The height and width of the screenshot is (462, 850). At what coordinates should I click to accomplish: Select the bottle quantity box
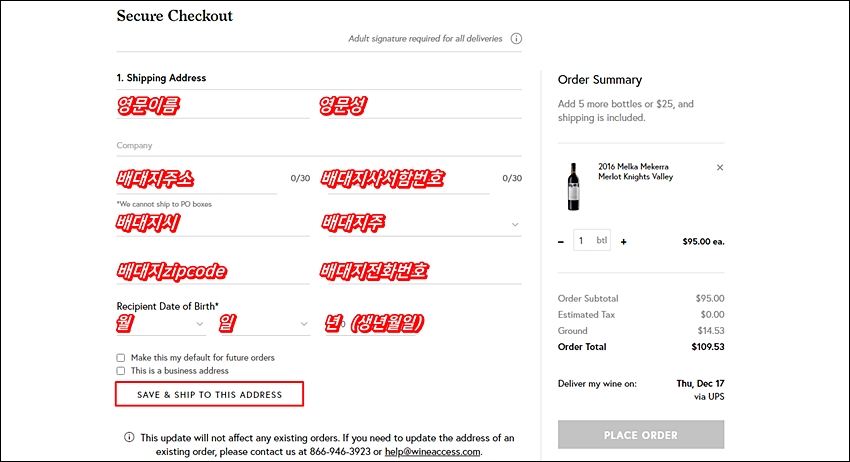(x=592, y=240)
